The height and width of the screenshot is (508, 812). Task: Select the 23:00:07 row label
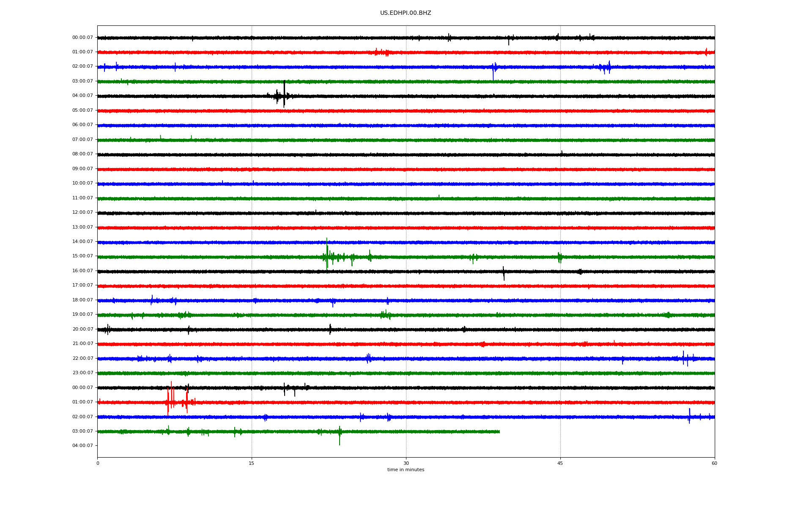tap(82, 373)
